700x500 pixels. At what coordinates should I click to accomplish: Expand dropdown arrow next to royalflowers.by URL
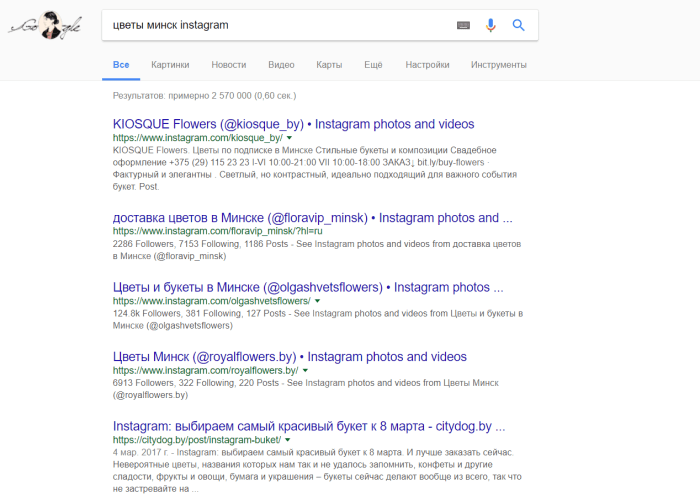pyautogui.click(x=305, y=371)
